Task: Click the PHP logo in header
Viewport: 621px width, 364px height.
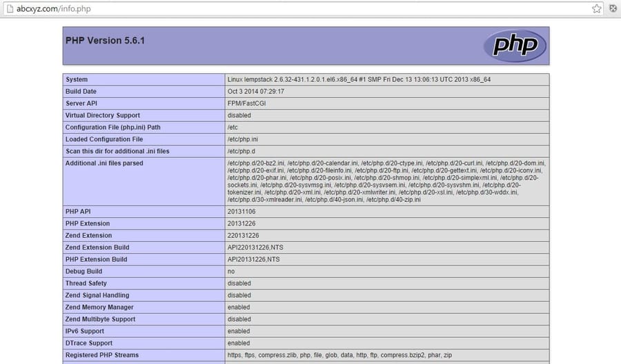Action: click(515, 45)
